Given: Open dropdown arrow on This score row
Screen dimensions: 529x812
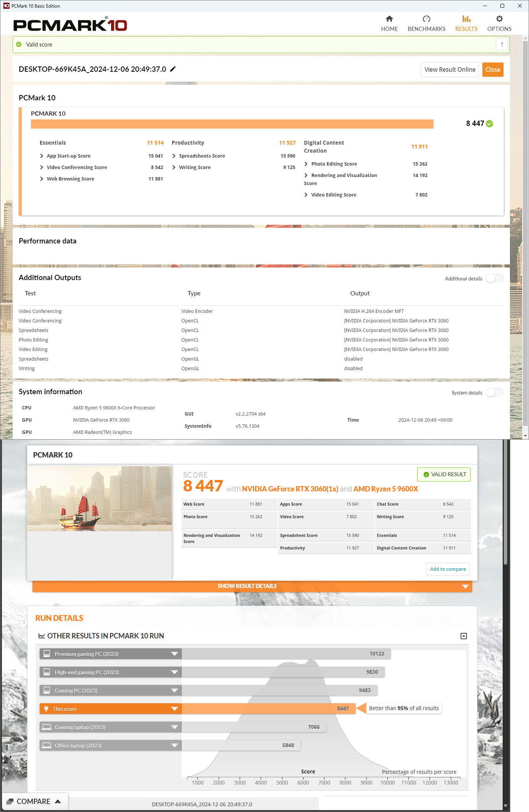Looking at the screenshot, I should click(174, 709).
